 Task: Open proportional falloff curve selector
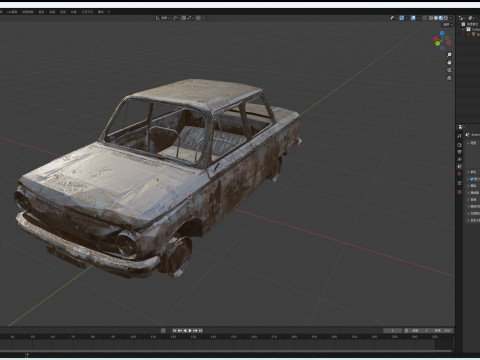pos(203,18)
